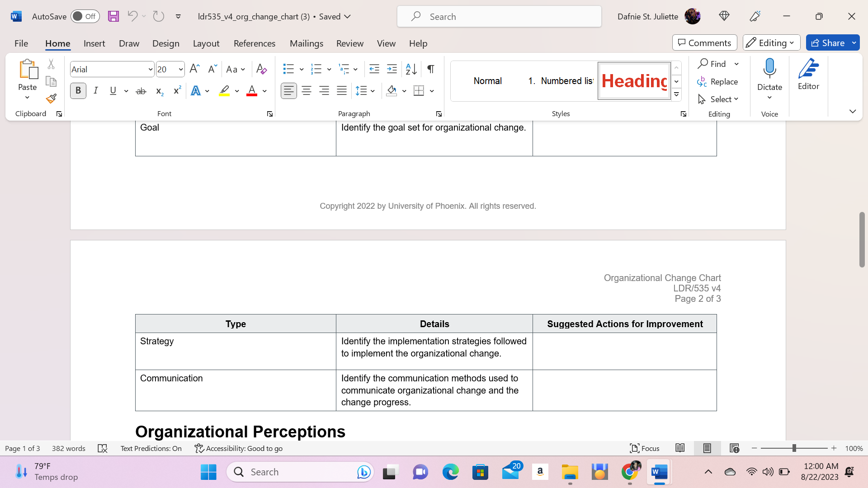Viewport: 868px width, 488px height.
Task: Adjust the zoom slider in status bar
Action: click(794, 448)
